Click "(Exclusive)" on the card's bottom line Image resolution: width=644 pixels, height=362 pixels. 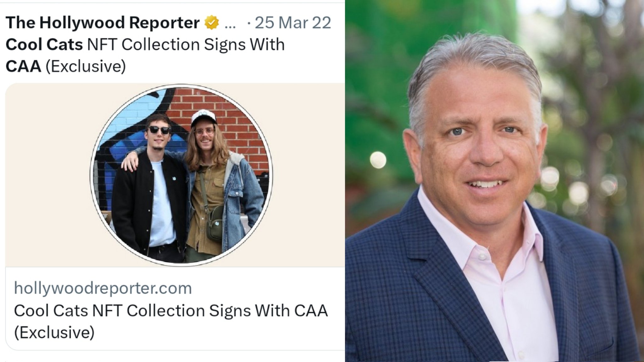coord(54,332)
